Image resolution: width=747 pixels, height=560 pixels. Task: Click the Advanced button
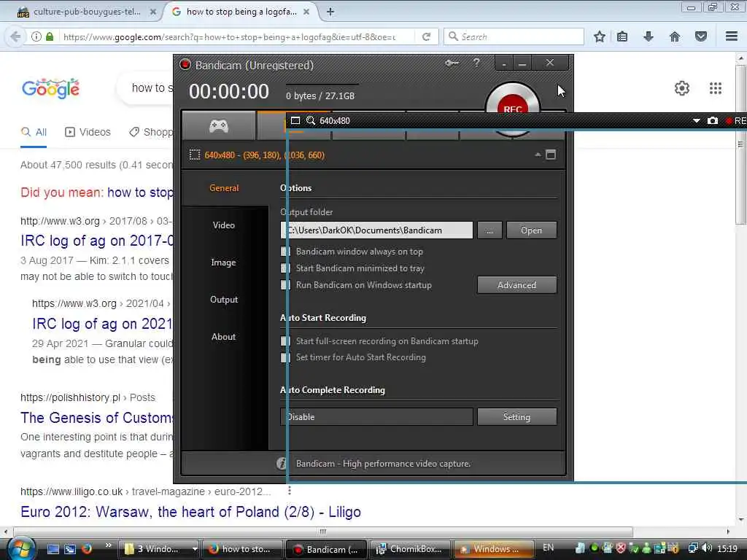click(x=517, y=285)
